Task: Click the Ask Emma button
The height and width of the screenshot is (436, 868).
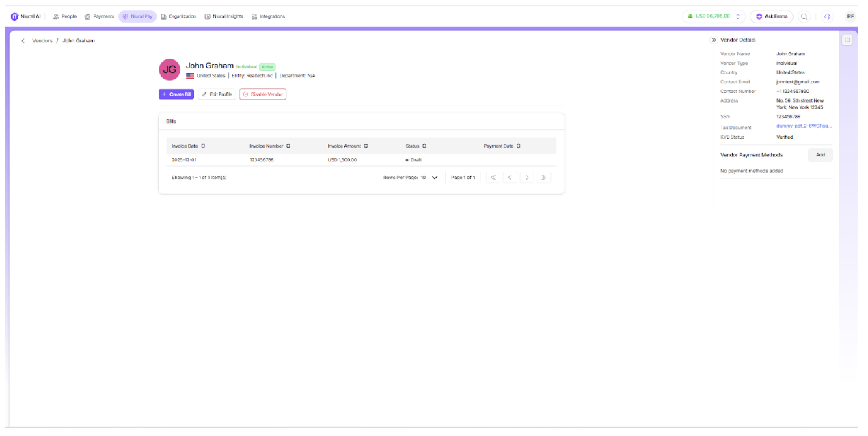Action: pyautogui.click(x=772, y=16)
